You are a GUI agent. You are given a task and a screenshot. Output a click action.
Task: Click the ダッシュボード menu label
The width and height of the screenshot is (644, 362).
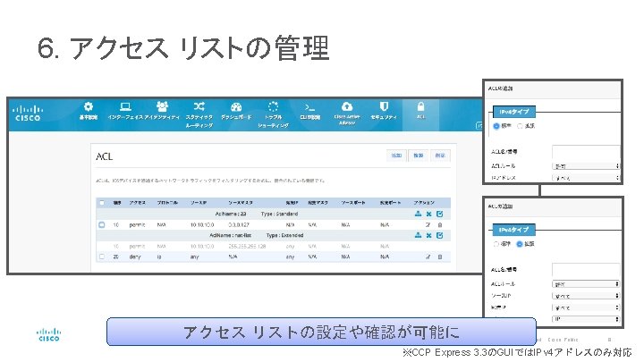pos(236,117)
